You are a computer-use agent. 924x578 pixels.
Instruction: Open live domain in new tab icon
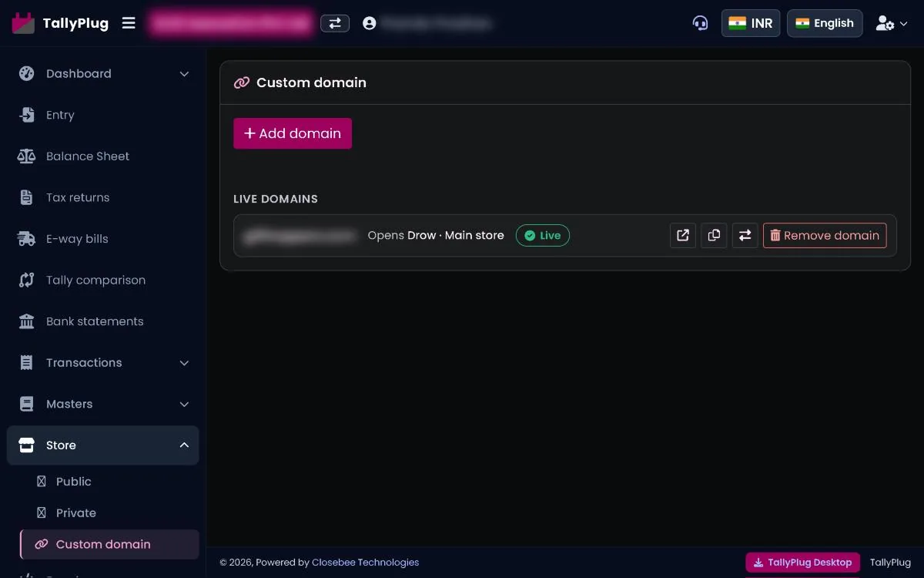(x=683, y=235)
